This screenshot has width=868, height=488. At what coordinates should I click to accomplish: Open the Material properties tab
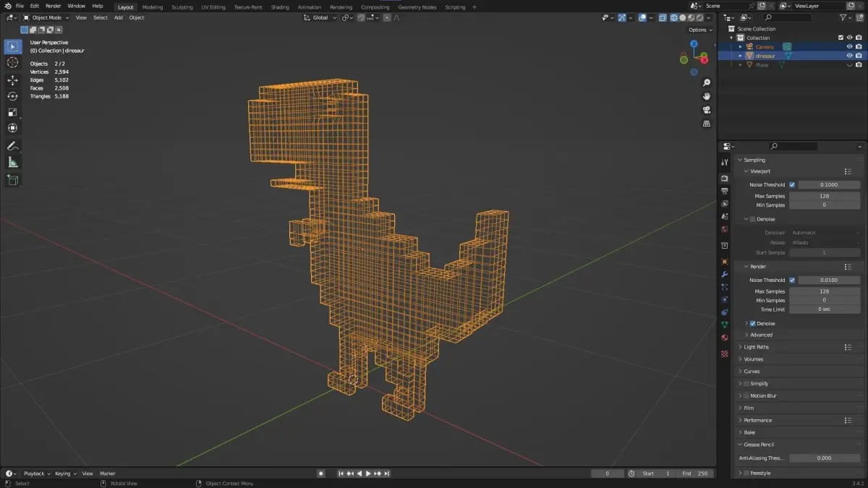coord(724,338)
